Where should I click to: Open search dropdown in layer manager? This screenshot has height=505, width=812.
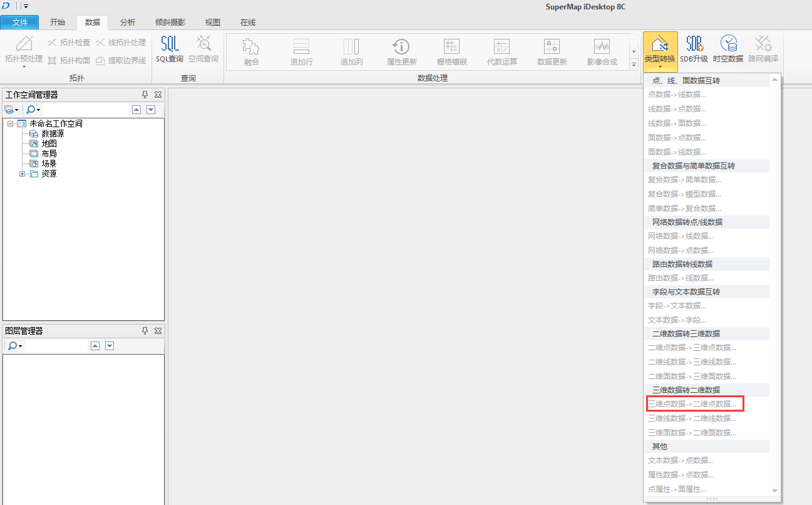pyautogui.click(x=15, y=346)
